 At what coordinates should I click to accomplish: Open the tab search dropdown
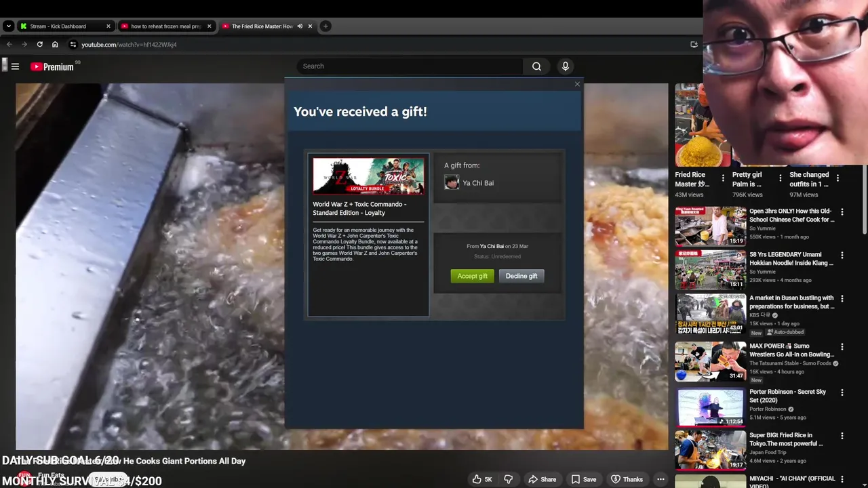click(x=8, y=26)
